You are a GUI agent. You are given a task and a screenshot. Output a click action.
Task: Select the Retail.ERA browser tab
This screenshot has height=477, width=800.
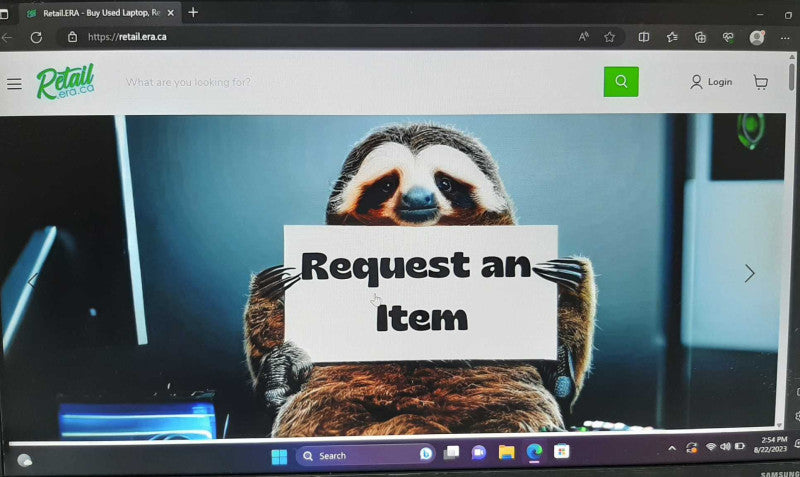[99, 13]
